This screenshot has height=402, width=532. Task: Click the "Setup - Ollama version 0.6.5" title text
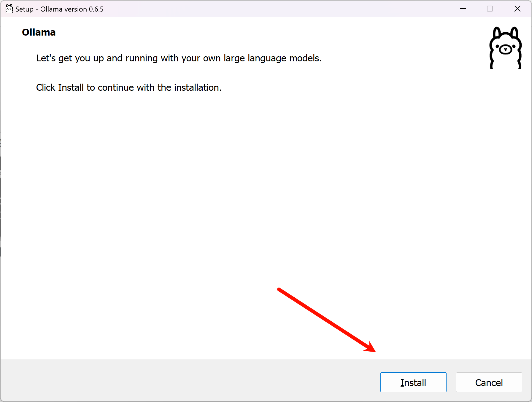pos(59,9)
